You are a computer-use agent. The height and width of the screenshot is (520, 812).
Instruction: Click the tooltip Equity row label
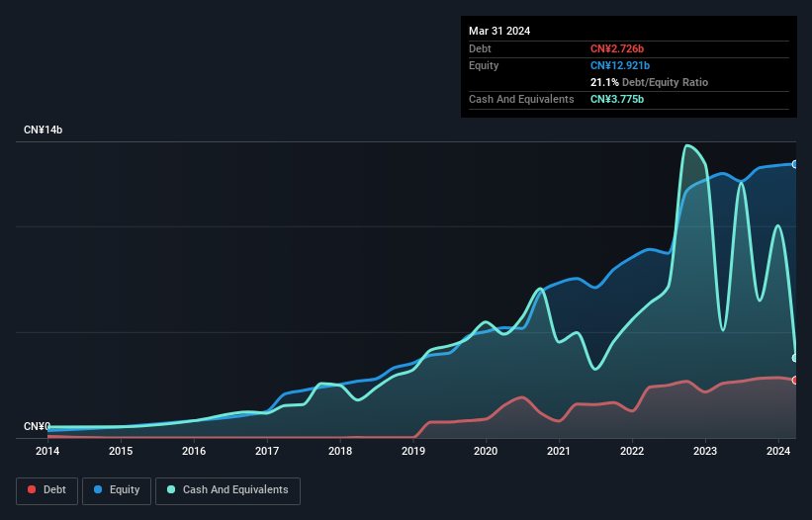pos(484,65)
